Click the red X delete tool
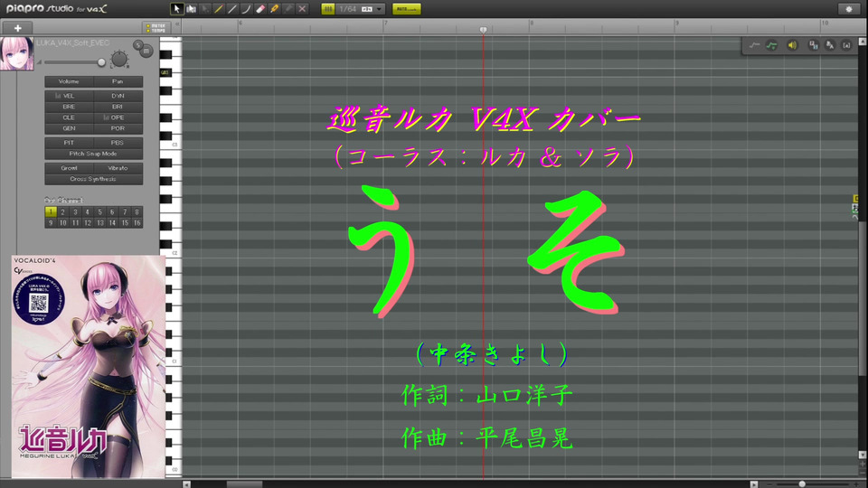The image size is (868, 488). [302, 9]
